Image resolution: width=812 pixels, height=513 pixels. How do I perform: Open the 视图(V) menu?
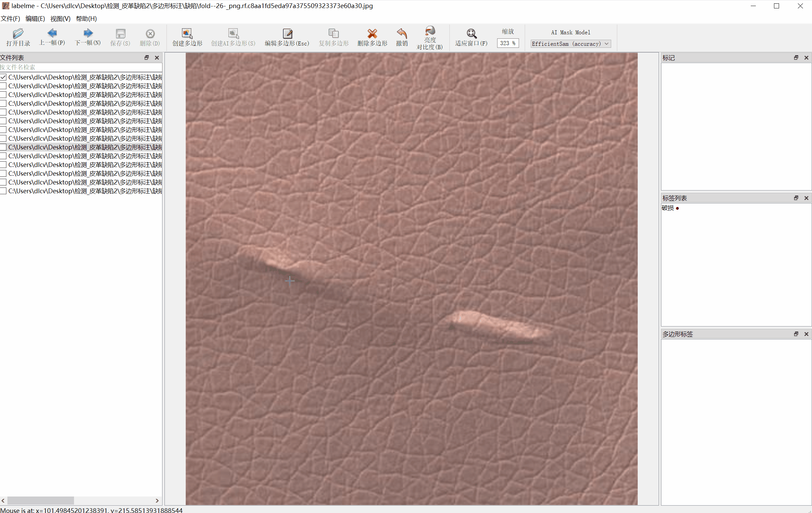point(60,19)
